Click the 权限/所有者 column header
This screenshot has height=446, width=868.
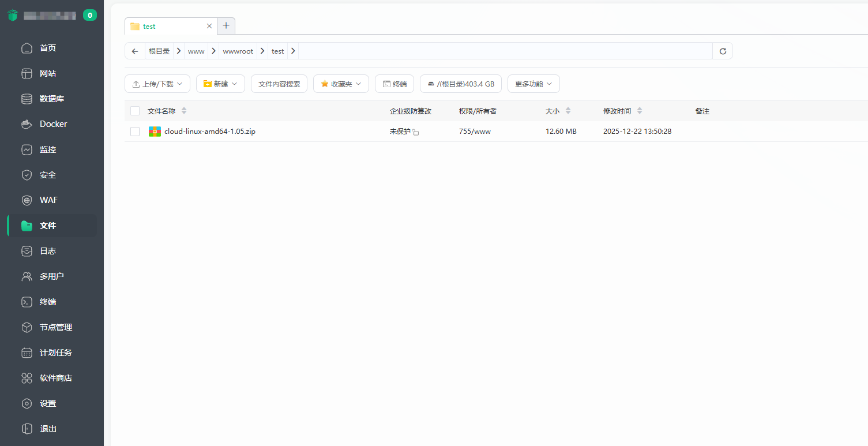click(478, 111)
